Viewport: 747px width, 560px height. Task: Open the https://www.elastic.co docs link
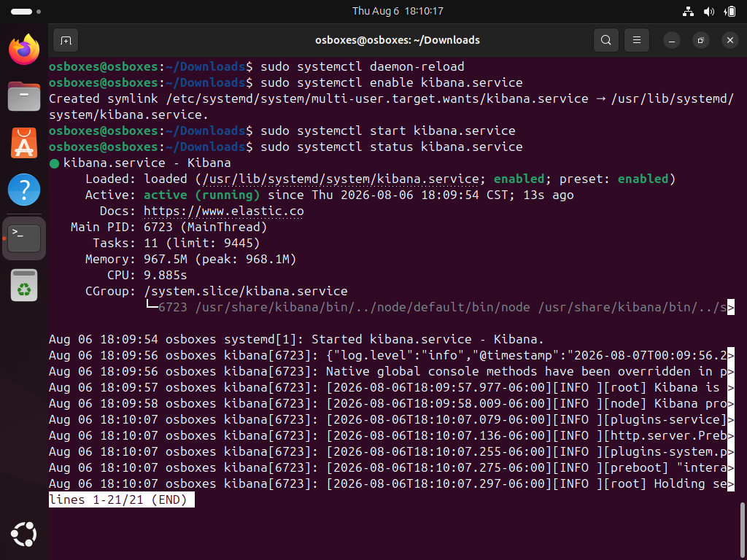224,211
